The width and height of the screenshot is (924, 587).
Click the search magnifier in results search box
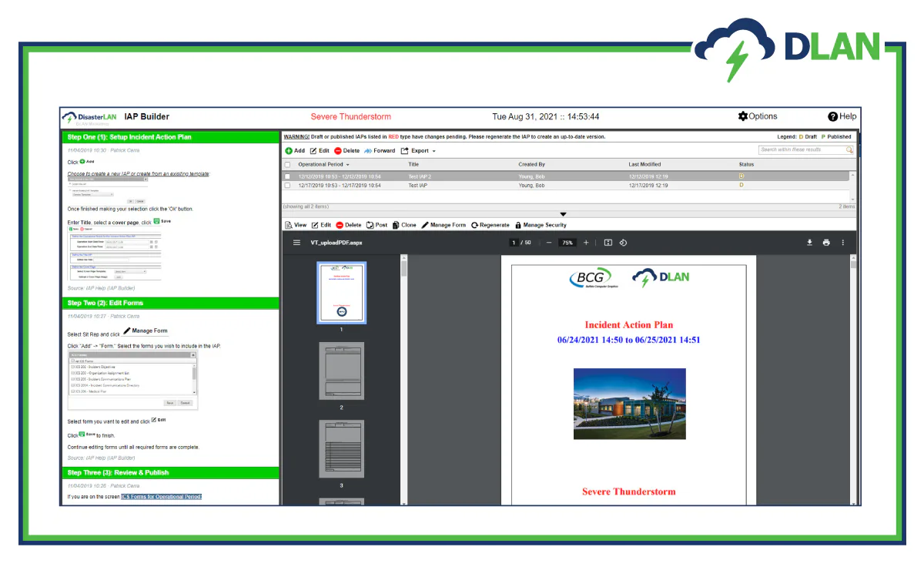click(849, 150)
